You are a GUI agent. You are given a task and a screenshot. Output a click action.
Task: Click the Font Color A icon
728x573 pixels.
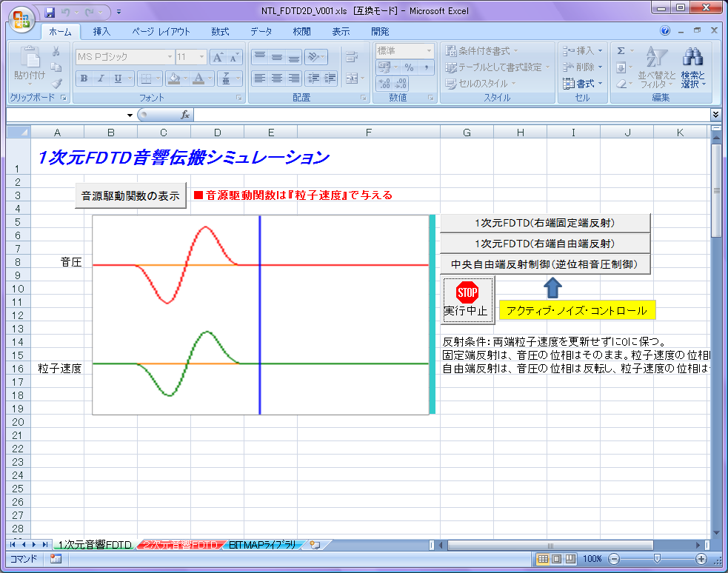[198, 78]
